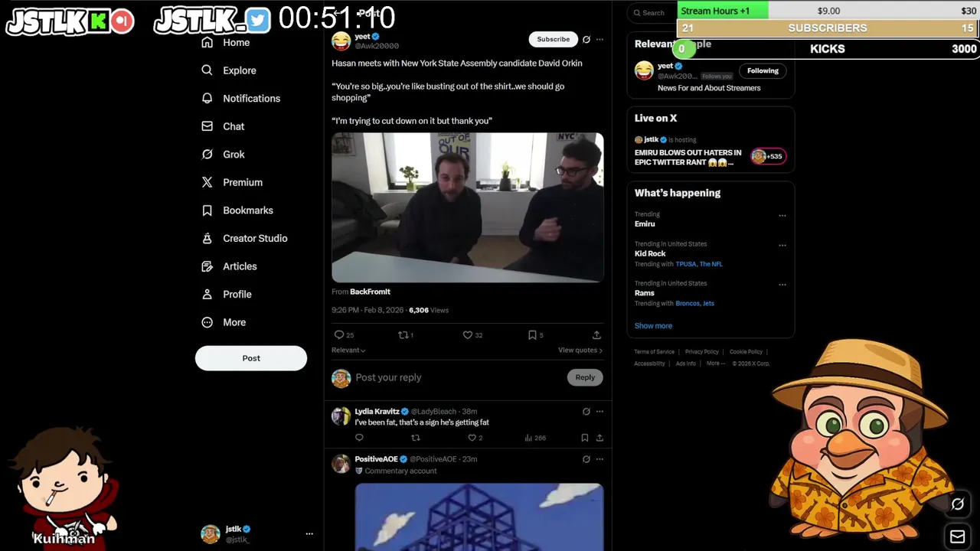Open the jstlk account menu dots

tap(309, 533)
